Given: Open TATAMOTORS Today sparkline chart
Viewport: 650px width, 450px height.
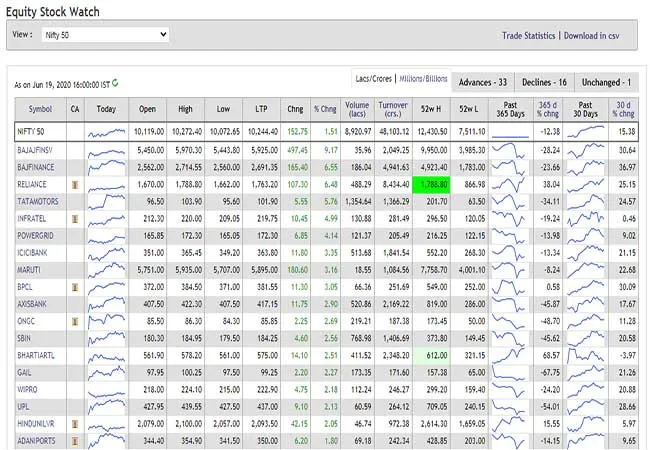Looking at the screenshot, I should [x=107, y=202].
